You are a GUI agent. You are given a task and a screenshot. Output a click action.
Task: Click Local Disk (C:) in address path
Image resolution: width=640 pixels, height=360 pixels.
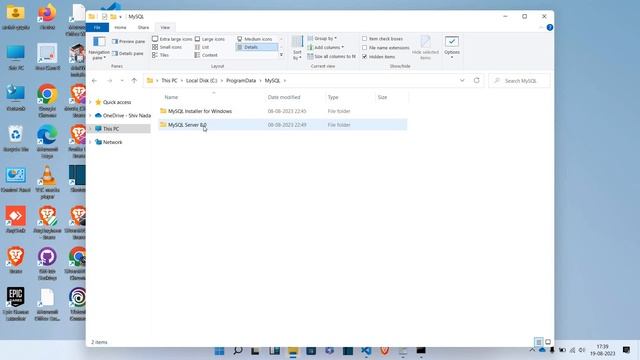click(201, 81)
